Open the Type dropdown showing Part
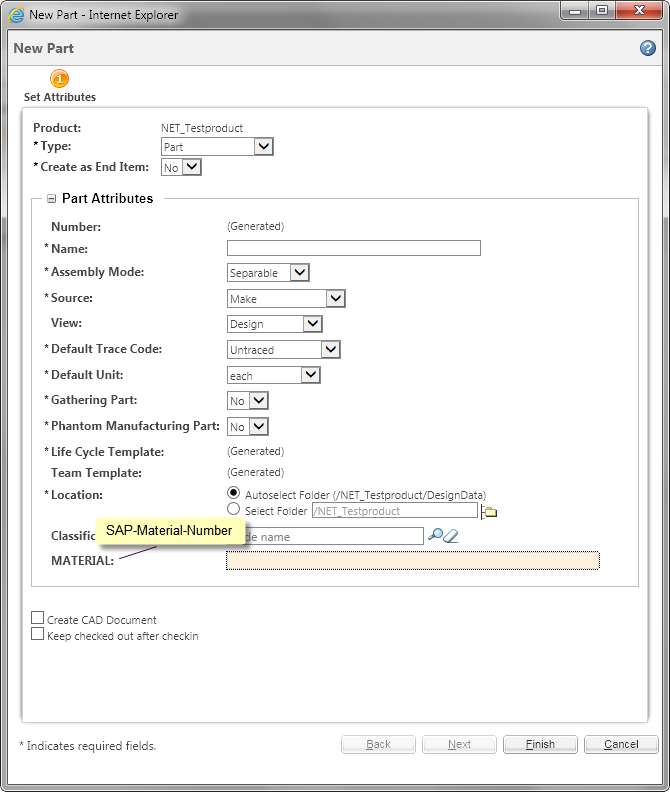Screen dimensions: 670x792 [x=217, y=146]
